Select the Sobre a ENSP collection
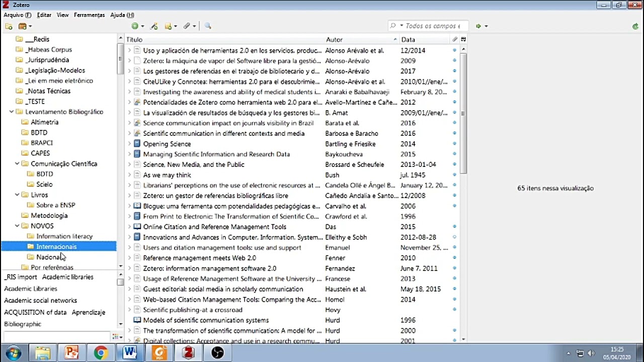The image size is (644, 362). pos(55,205)
